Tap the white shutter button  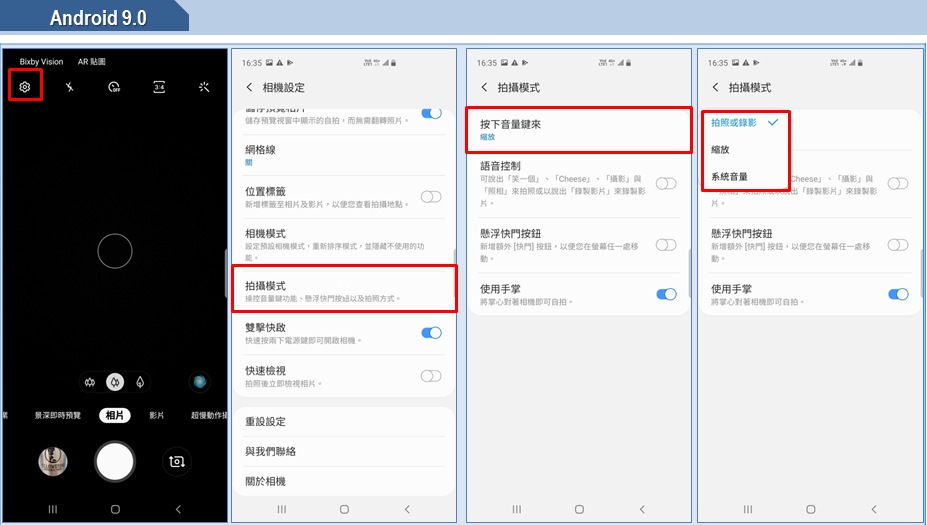click(x=115, y=461)
